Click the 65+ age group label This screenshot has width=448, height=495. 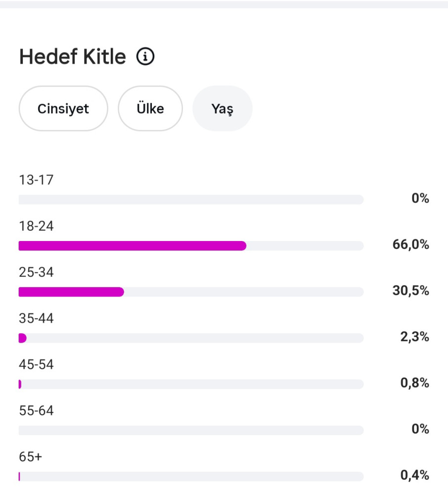coord(30,457)
